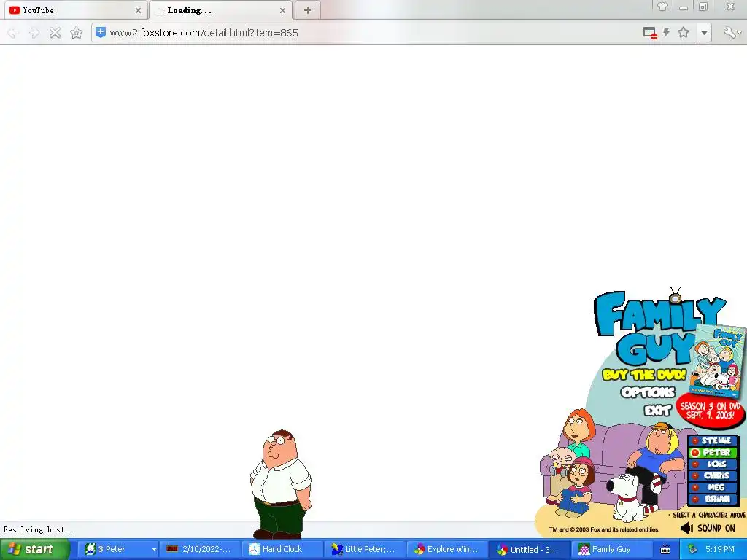Viewport: 747px width, 560px height.
Task: Select the Chris character option
Action: 713,475
